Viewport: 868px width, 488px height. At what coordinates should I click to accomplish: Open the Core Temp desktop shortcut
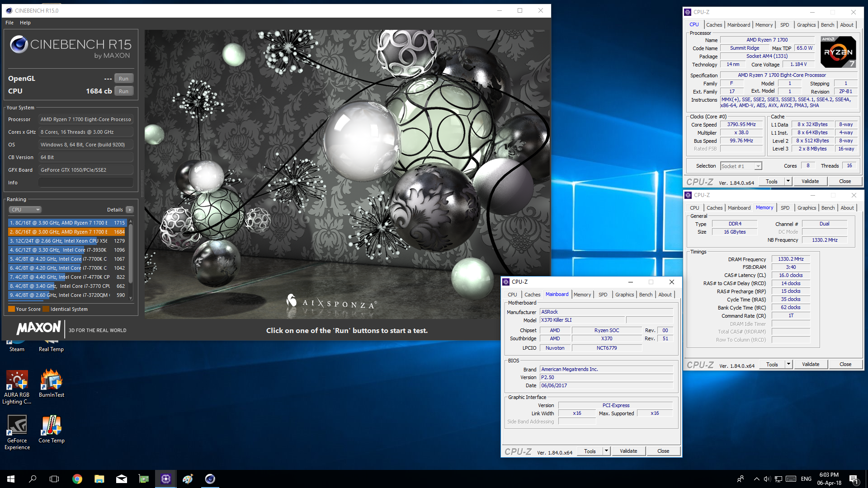click(x=52, y=429)
